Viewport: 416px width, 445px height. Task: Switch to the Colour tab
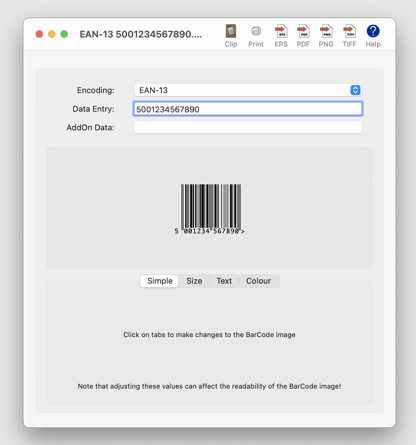pyautogui.click(x=258, y=281)
